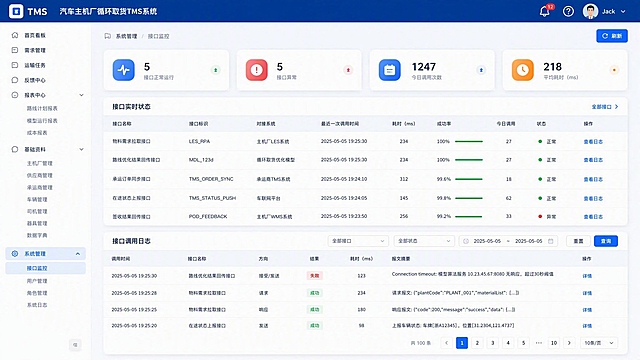The image size is (640, 360).
Task: Click 99.2% success bar for POD_FEEDBACK
Action: pyautogui.click(x=469, y=216)
